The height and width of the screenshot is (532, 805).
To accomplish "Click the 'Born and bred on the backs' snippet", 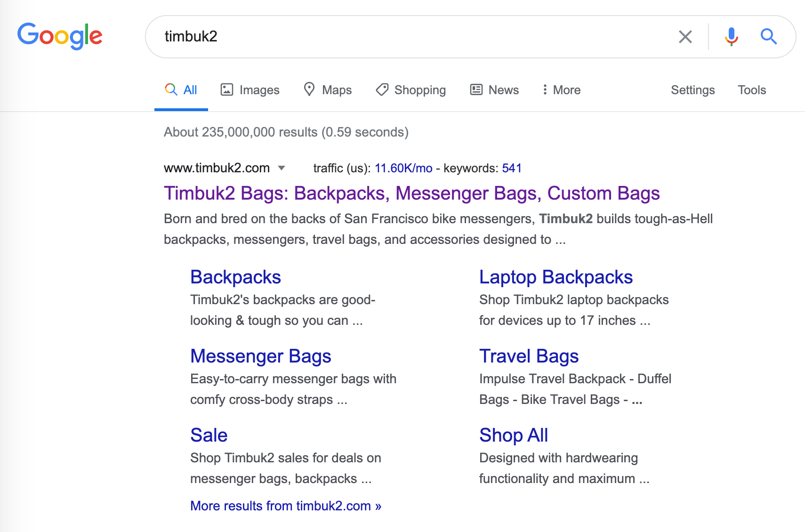I will (438, 229).
